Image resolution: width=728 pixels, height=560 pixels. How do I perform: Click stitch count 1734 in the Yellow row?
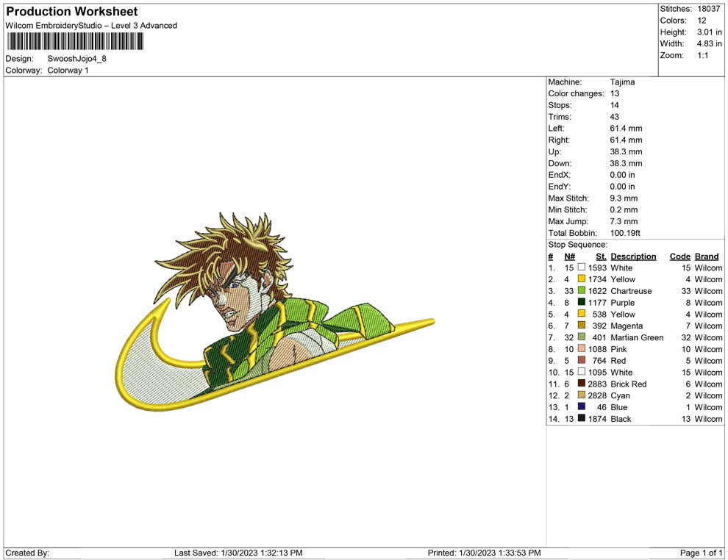pyautogui.click(x=597, y=279)
